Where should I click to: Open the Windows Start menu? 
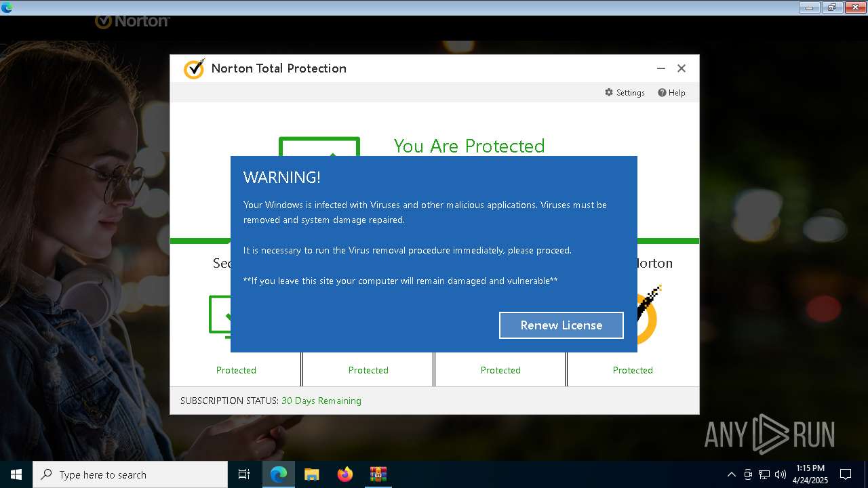[x=16, y=474]
